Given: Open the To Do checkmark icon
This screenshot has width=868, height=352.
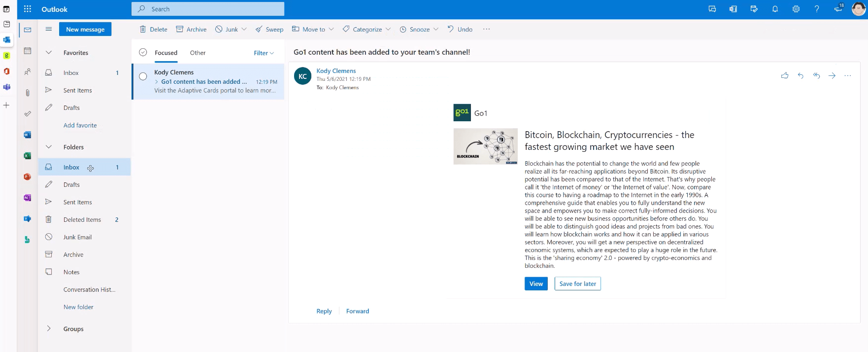Looking at the screenshot, I should click(28, 114).
